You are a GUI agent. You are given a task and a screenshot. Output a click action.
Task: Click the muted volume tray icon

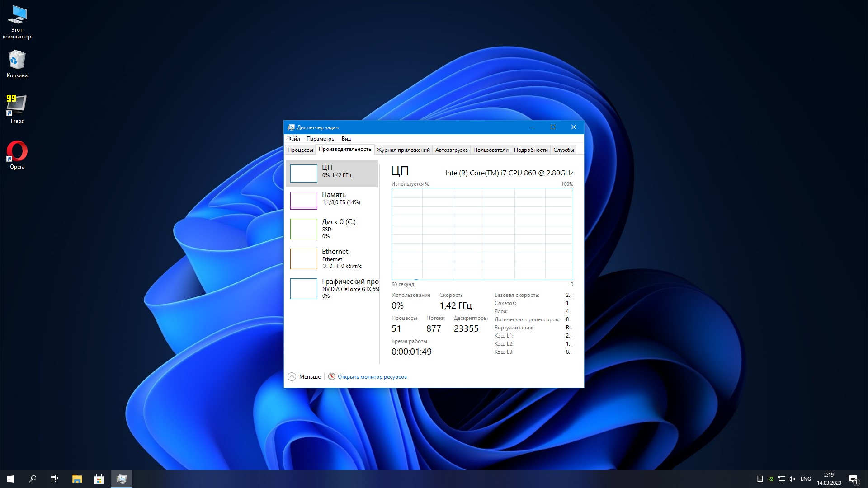click(792, 479)
